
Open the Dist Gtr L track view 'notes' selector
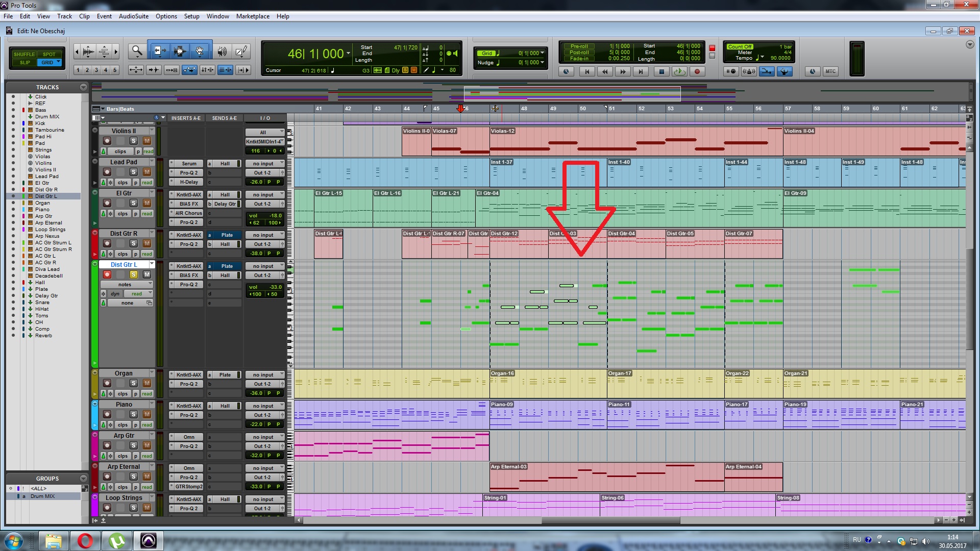pos(127,285)
